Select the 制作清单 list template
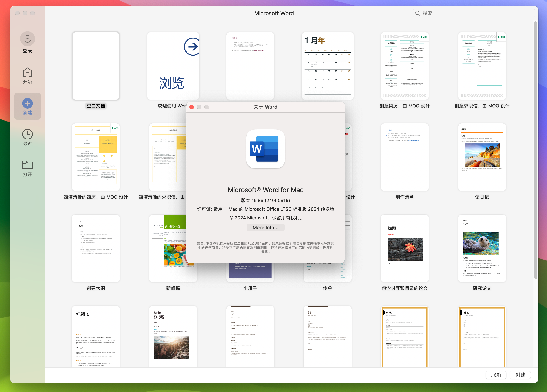 pos(405,157)
